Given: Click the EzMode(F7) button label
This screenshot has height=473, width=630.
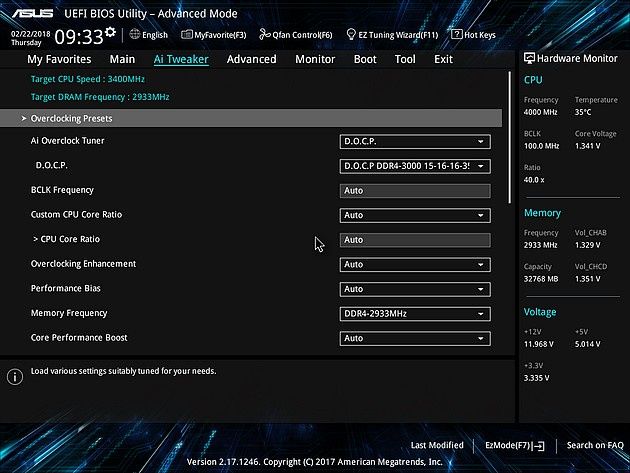Looking at the screenshot, I should click(509, 445).
